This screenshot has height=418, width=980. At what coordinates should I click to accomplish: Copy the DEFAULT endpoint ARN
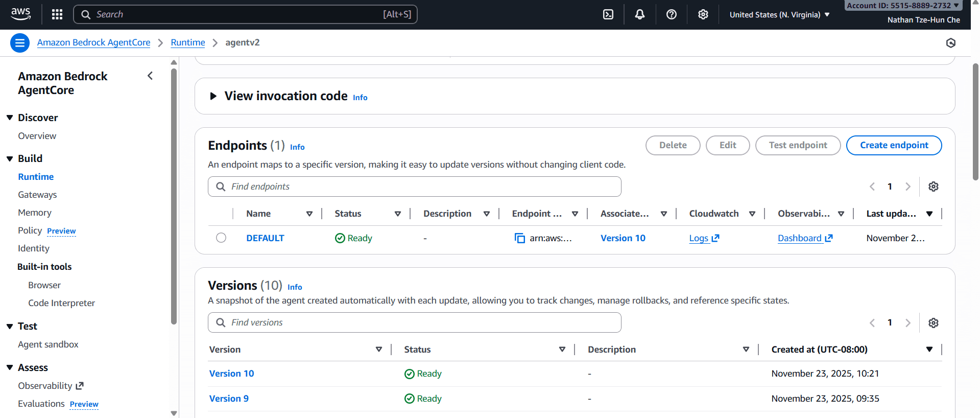click(x=519, y=238)
